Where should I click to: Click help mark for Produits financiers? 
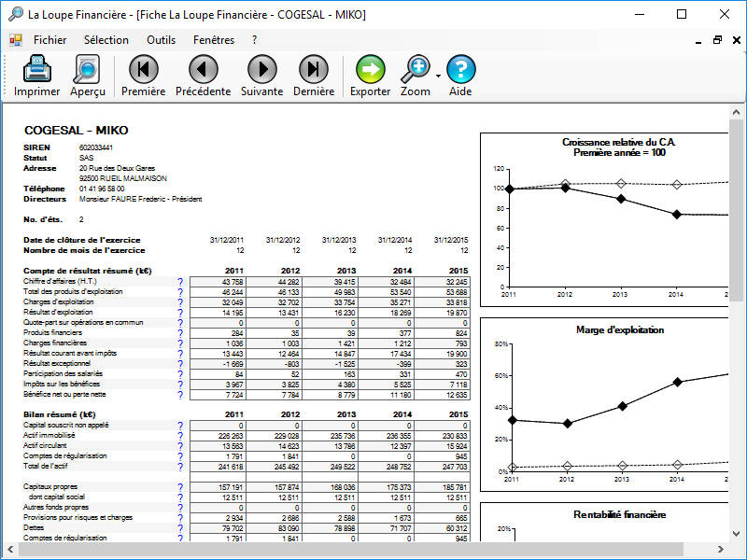coord(180,333)
